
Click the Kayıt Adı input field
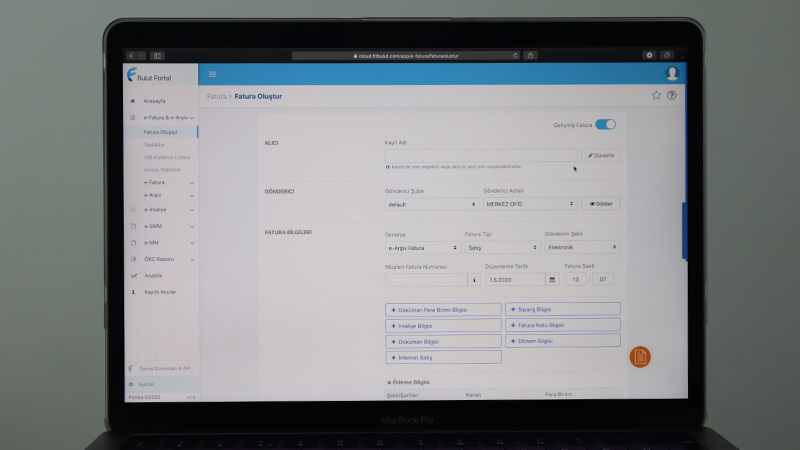click(481, 155)
